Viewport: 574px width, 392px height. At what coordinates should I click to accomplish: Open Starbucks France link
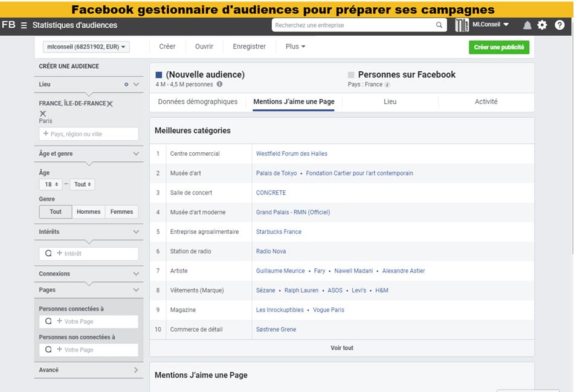279,232
